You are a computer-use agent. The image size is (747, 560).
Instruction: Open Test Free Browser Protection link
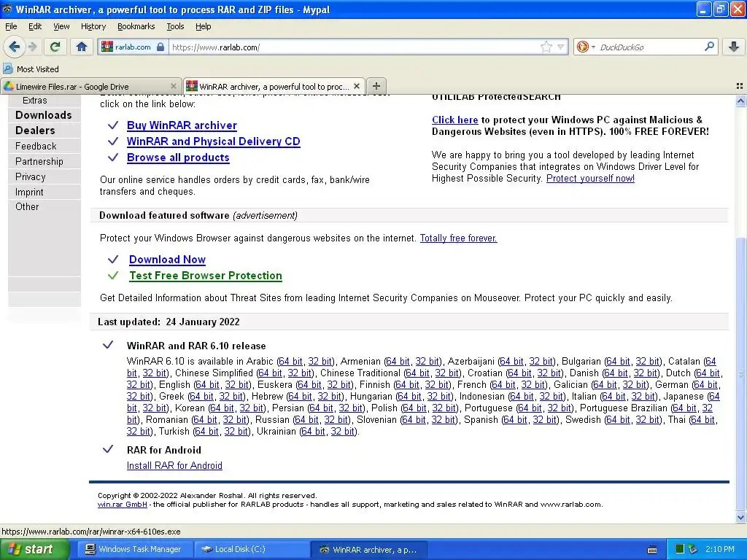pos(205,276)
